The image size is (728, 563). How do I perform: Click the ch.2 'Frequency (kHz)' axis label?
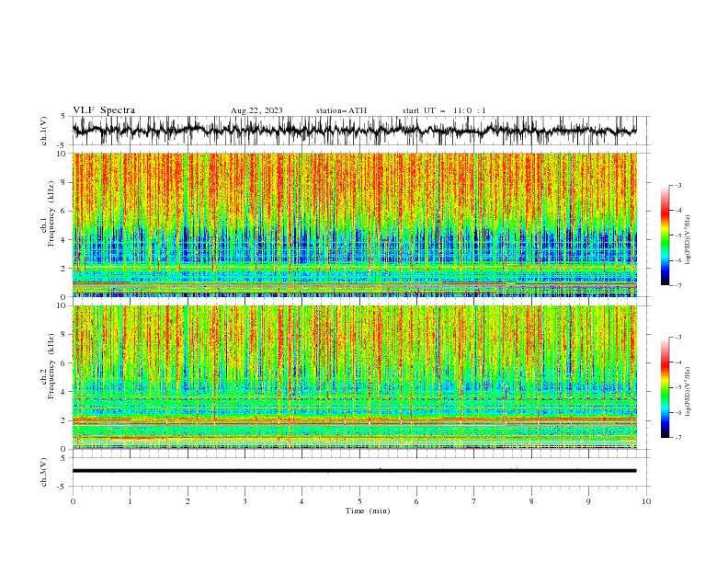click(51, 366)
